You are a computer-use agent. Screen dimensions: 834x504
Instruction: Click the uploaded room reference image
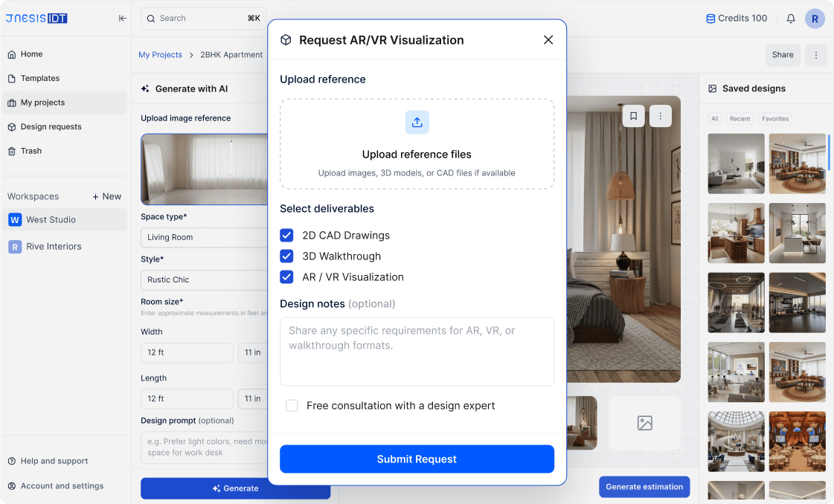pos(205,169)
